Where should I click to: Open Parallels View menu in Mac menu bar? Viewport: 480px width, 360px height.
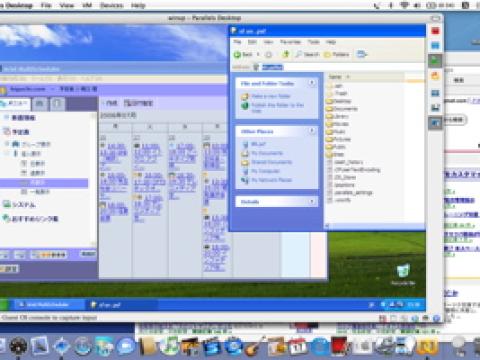click(x=67, y=5)
